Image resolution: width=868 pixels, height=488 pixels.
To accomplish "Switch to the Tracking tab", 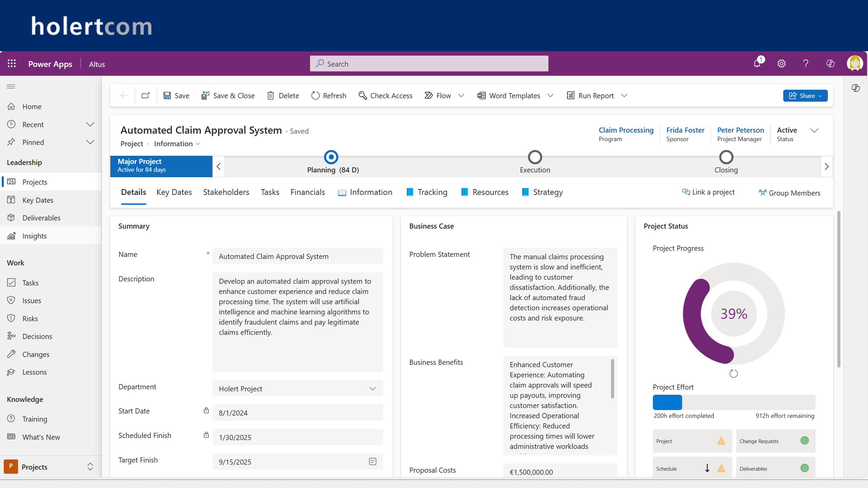I will [x=427, y=192].
